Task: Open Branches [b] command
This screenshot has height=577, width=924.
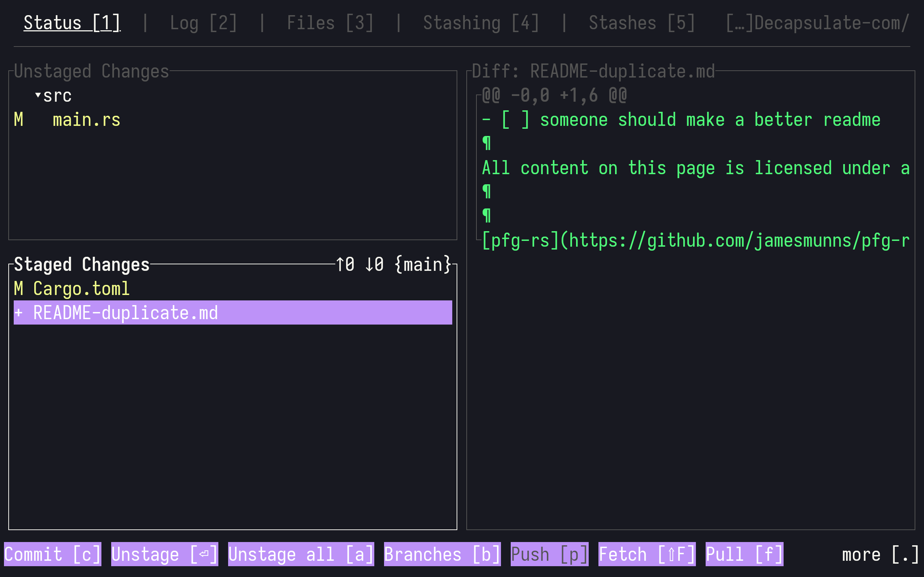Action: [x=442, y=554]
